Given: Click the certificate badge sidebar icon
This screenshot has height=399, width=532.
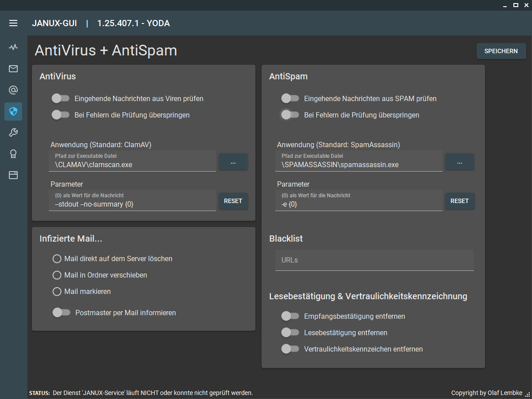Looking at the screenshot, I should click(13, 154).
